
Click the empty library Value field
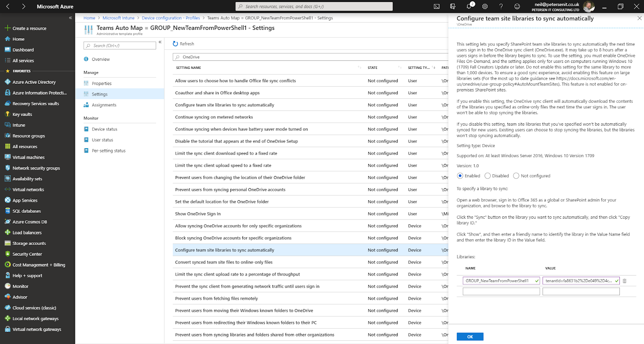pyautogui.click(x=581, y=291)
